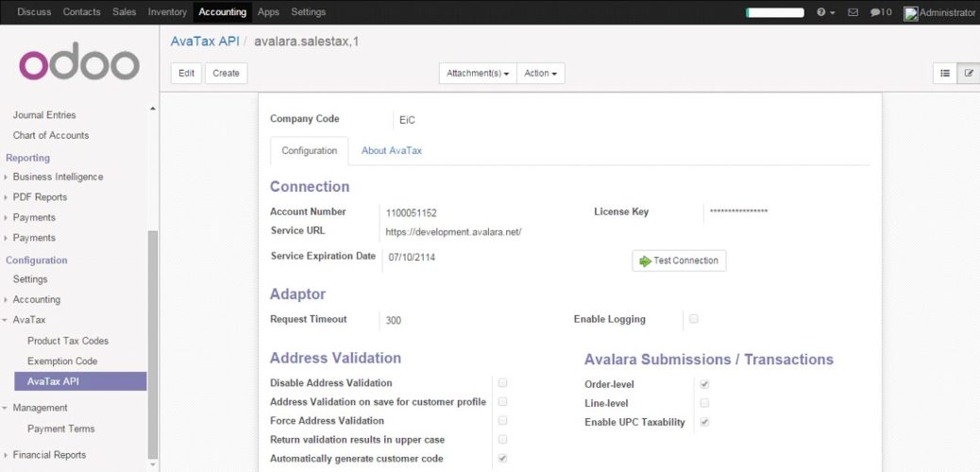980x472 pixels.
Task: Expand Financial Reports in sidebar
Action: click(x=49, y=454)
